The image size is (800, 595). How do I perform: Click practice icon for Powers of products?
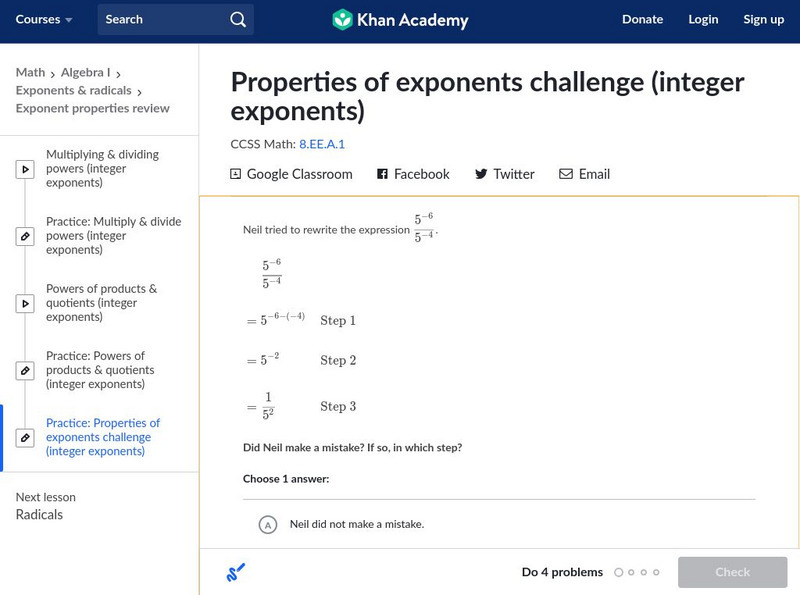point(25,370)
